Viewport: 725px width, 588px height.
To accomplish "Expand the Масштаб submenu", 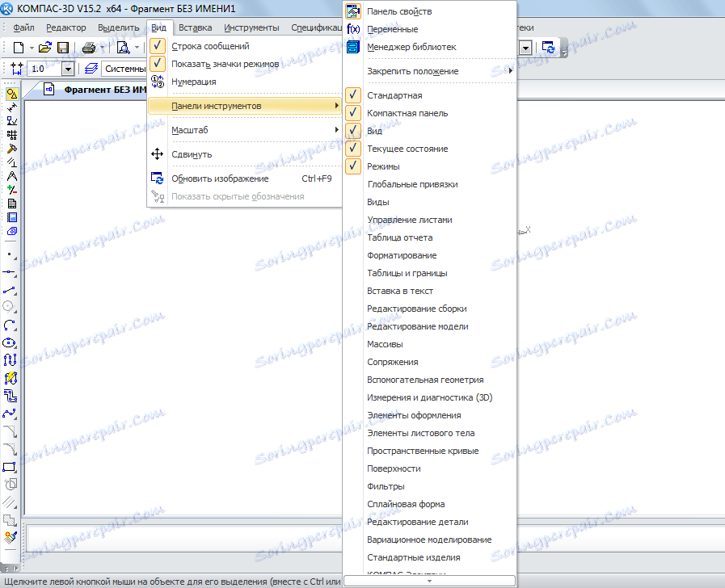I will (x=245, y=130).
